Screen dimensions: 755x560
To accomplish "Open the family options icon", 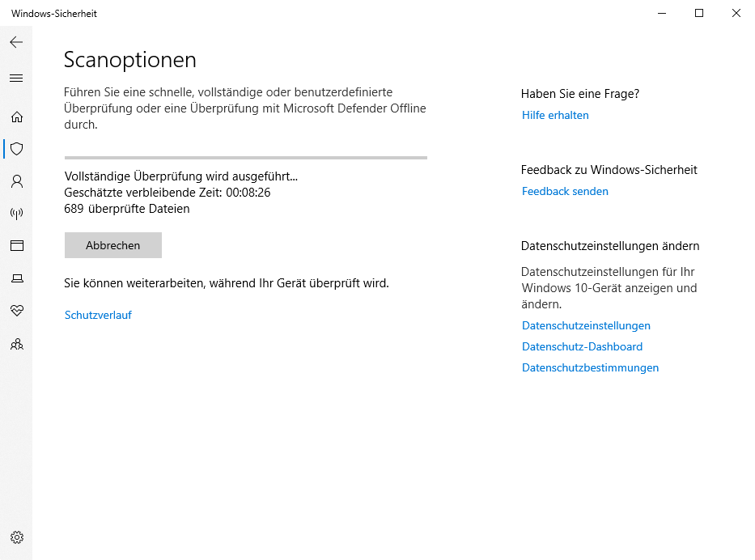I will (x=16, y=344).
